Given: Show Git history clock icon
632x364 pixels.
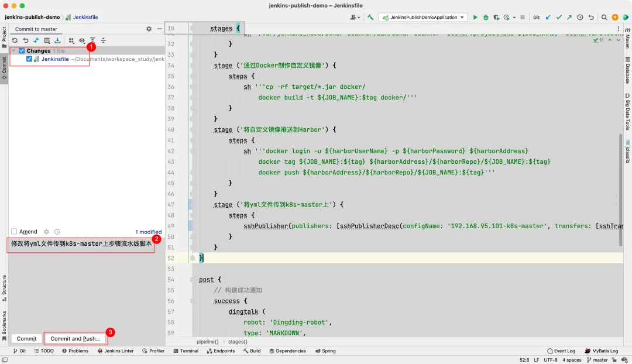Looking at the screenshot, I should click(x=580, y=18).
